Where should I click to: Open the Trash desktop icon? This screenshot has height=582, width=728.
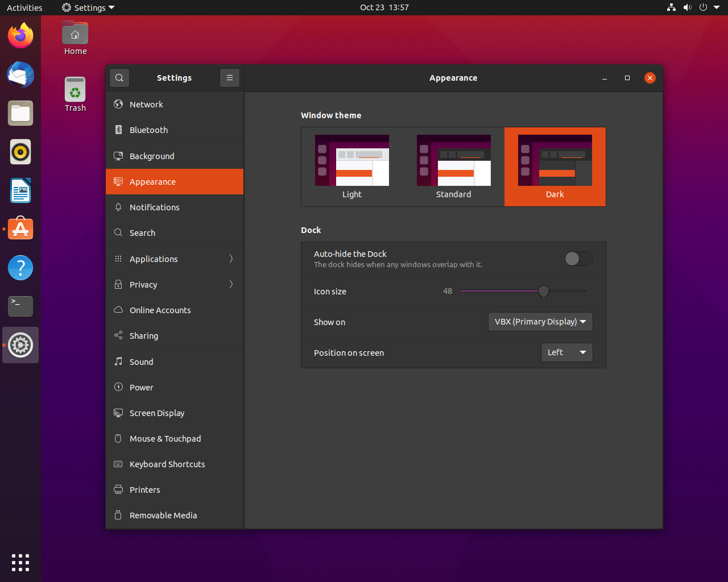tap(75, 94)
